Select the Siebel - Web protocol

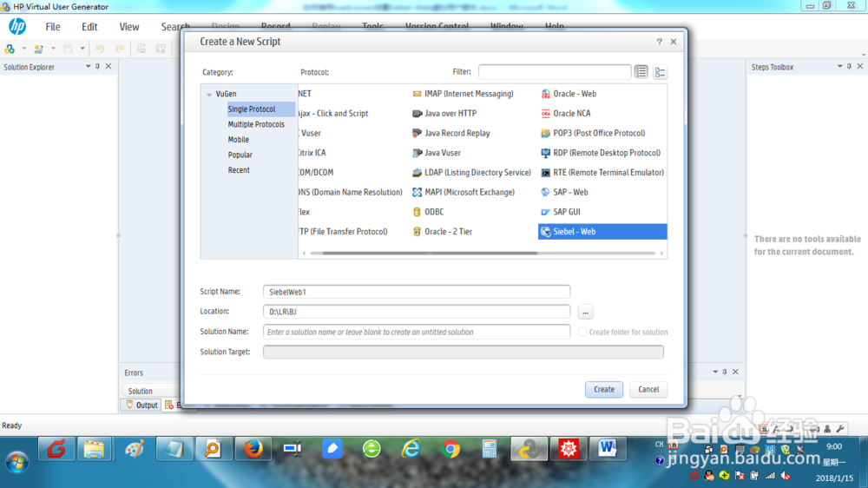click(x=602, y=232)
